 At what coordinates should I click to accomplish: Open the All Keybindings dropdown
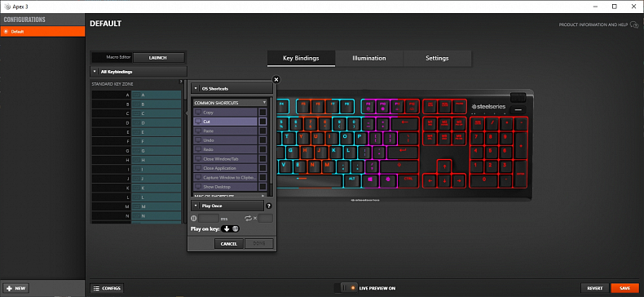tap(139, 72)
